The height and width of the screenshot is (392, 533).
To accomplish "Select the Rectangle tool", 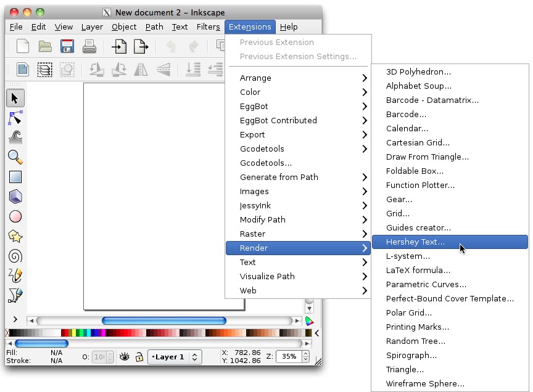I will point(15,177).
